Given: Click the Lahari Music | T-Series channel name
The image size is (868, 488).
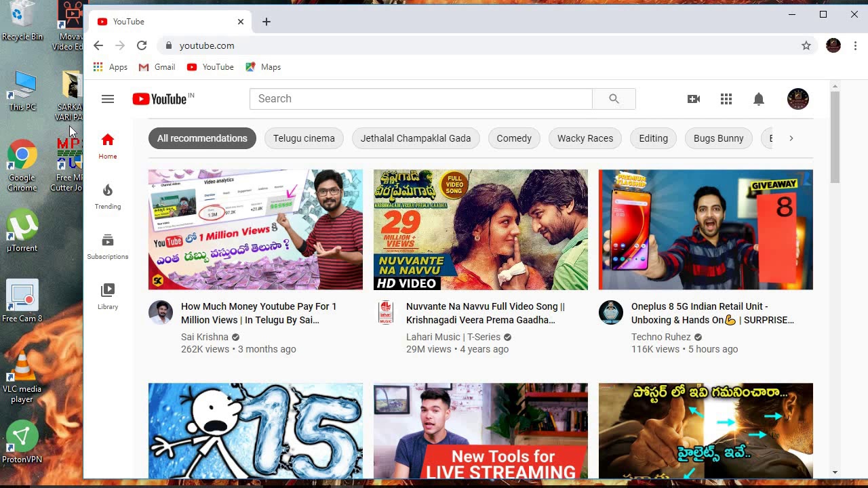Looking at the screenshot, I should [x=453, y=337].
